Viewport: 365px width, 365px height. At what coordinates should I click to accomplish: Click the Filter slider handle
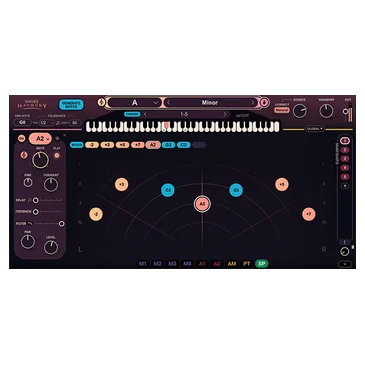coord(62,224)
